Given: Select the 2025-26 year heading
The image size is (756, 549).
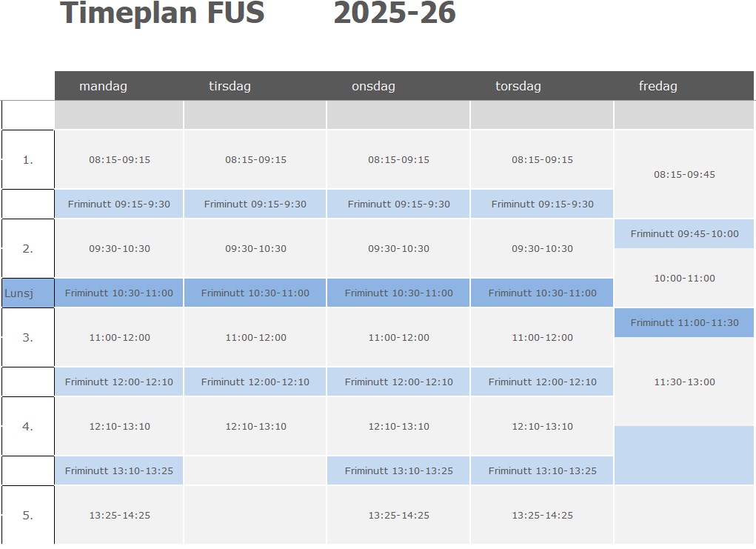Looking at the screenshot, I should tap(394, 13).
